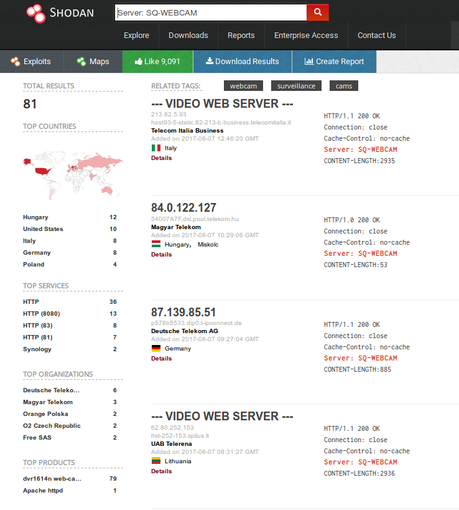Click the world map of top countries
Image resolution: width=459 pixels, height=510 pixels.
[73, 175]
